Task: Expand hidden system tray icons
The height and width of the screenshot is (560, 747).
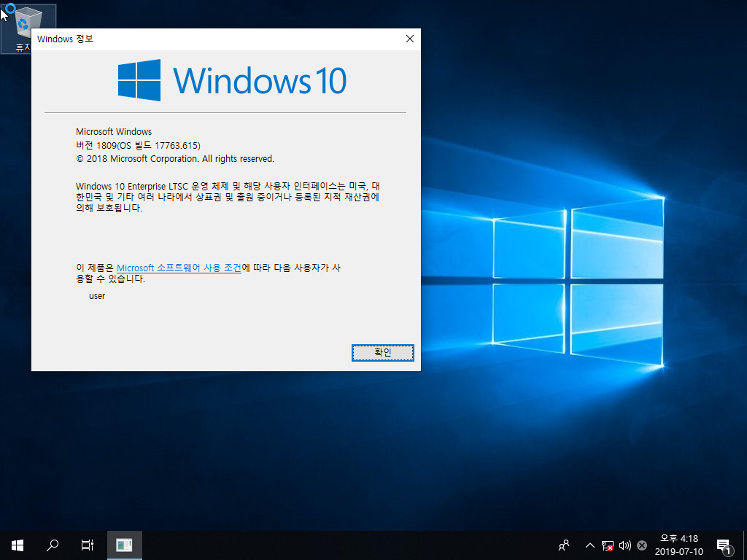Action: click(x=589, y=545)
